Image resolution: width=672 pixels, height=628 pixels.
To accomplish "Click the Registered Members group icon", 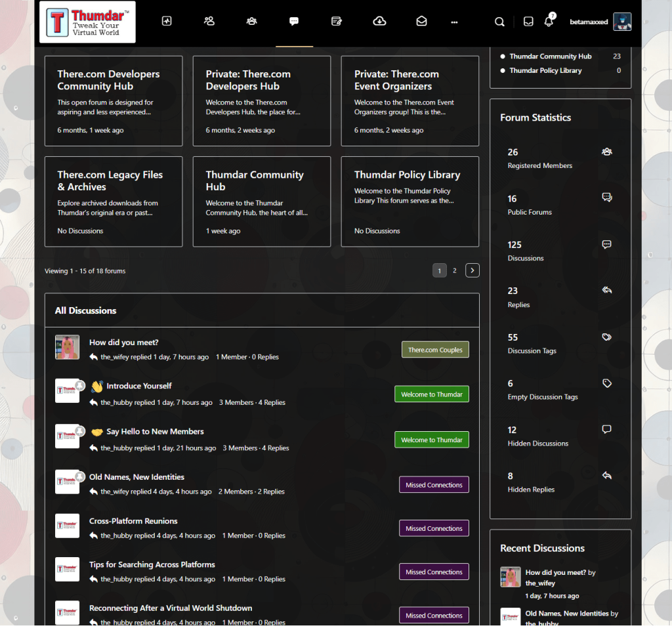I will (x=607, y=152).
